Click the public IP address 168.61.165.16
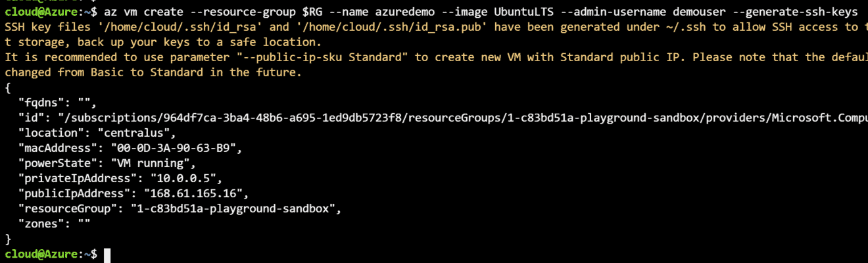868x263 pixels. 192,193
